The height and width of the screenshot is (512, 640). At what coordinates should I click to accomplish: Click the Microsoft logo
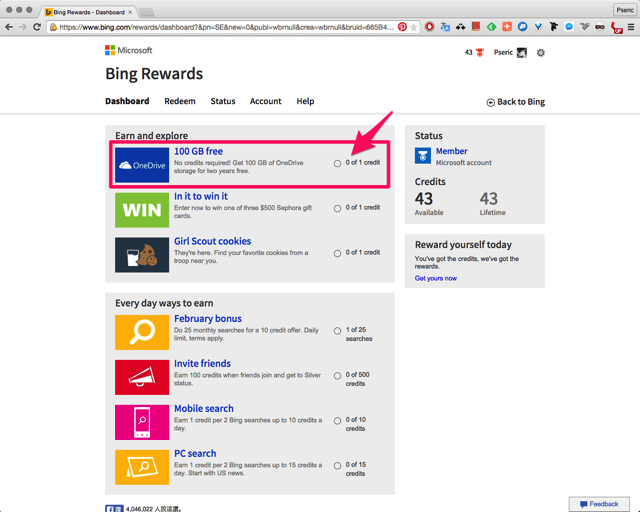tap(129, 50)
